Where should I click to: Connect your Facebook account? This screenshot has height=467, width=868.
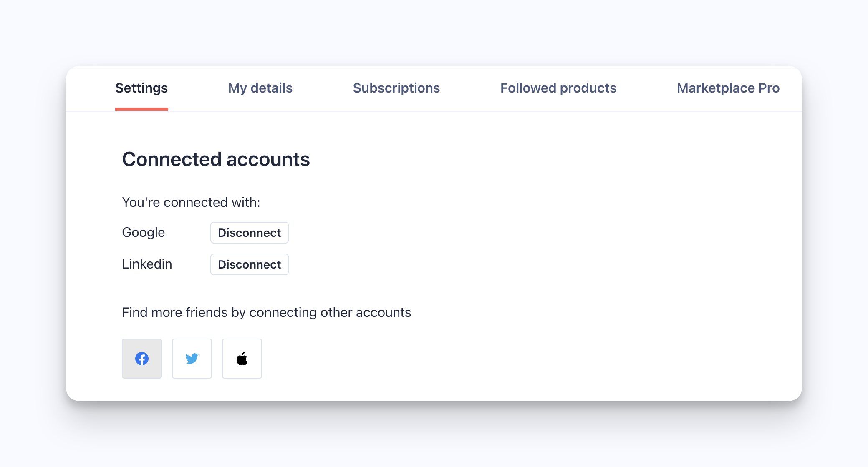point(142,359)
